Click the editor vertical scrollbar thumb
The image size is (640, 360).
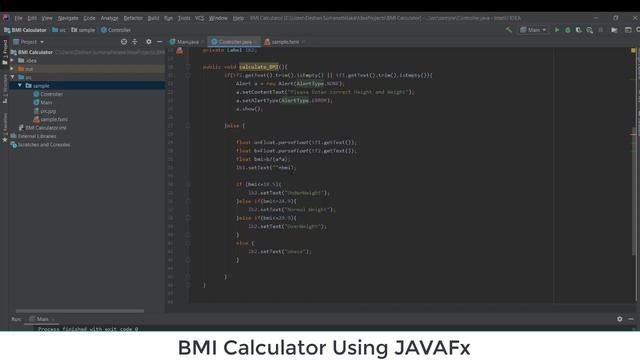click(x=634, y=191)
